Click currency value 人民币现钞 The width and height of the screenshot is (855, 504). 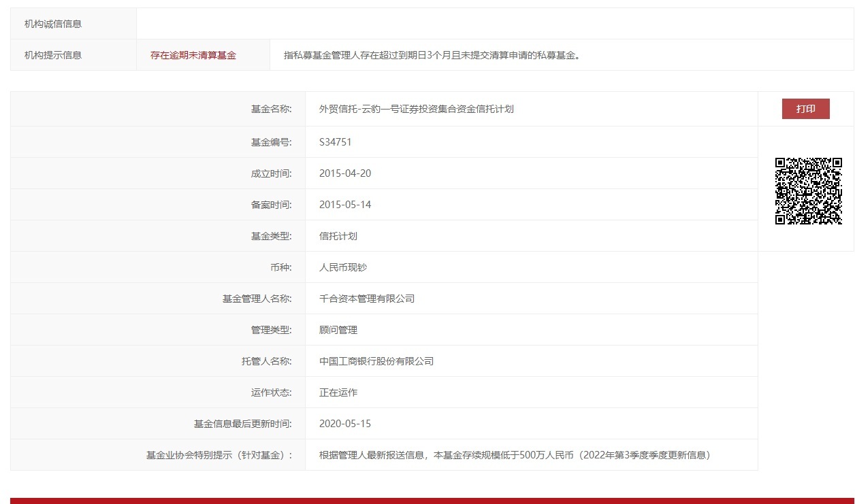[x=342, y=267]
